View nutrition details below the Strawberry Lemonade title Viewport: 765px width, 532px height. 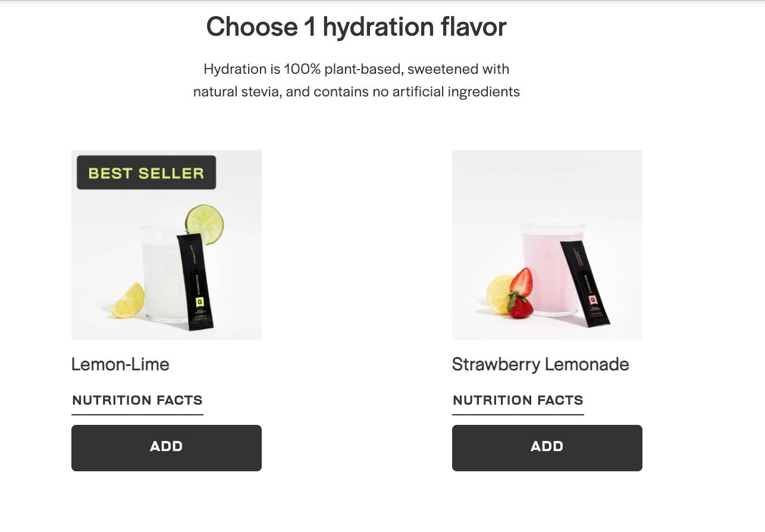[x=518, y=400]
